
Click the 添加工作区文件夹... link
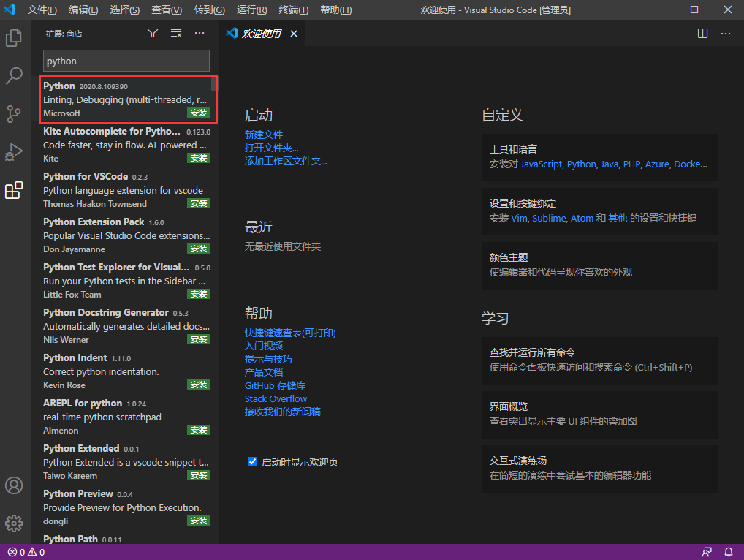286,162
